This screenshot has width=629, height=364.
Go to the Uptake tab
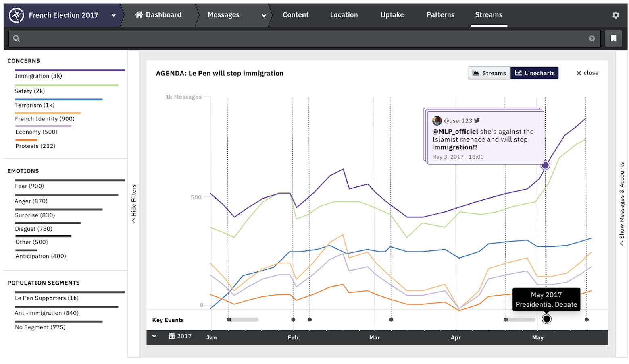click(x=392, y=15)
